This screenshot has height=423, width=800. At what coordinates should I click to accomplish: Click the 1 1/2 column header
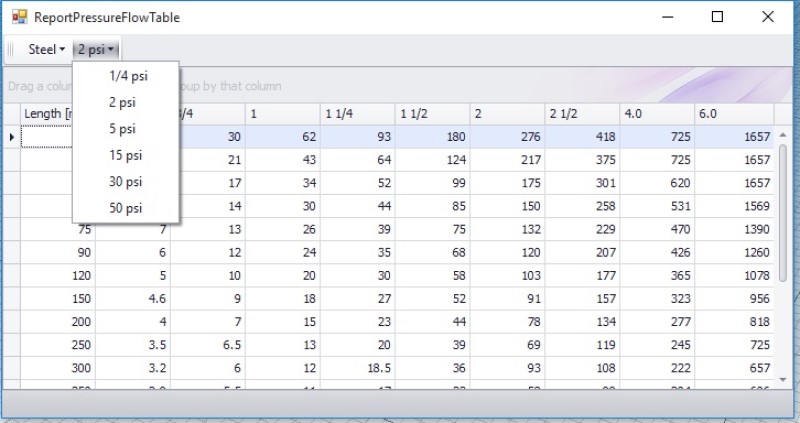(432, 114)
